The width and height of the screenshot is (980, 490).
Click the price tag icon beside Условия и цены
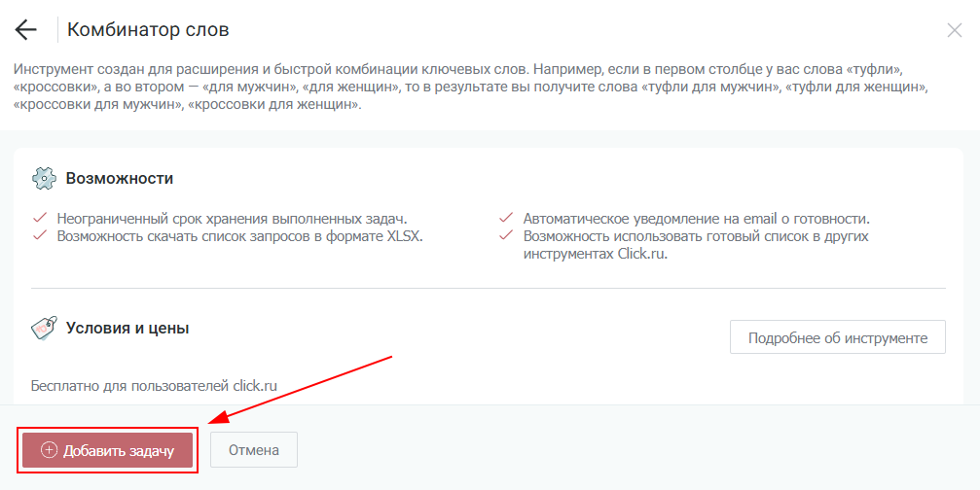[44, 329]
